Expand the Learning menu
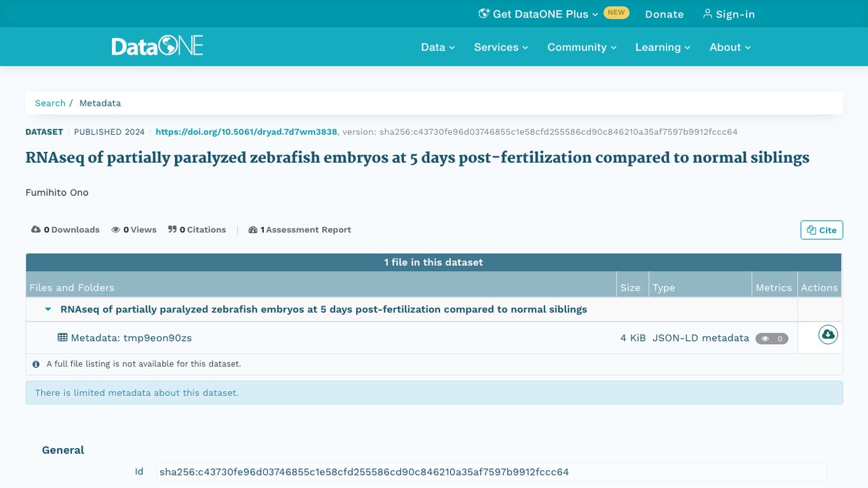Screen dimensions: 868x488 [663, 47]
